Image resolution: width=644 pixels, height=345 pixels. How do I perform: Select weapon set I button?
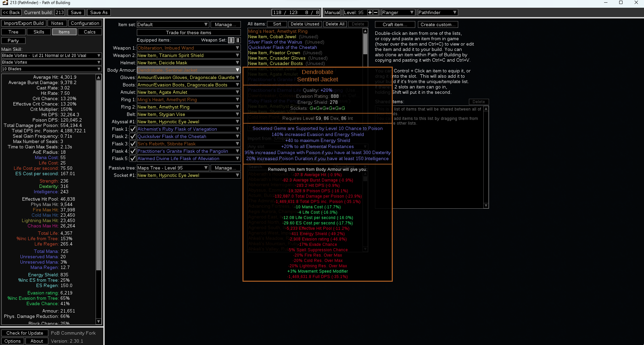[231, 40]
